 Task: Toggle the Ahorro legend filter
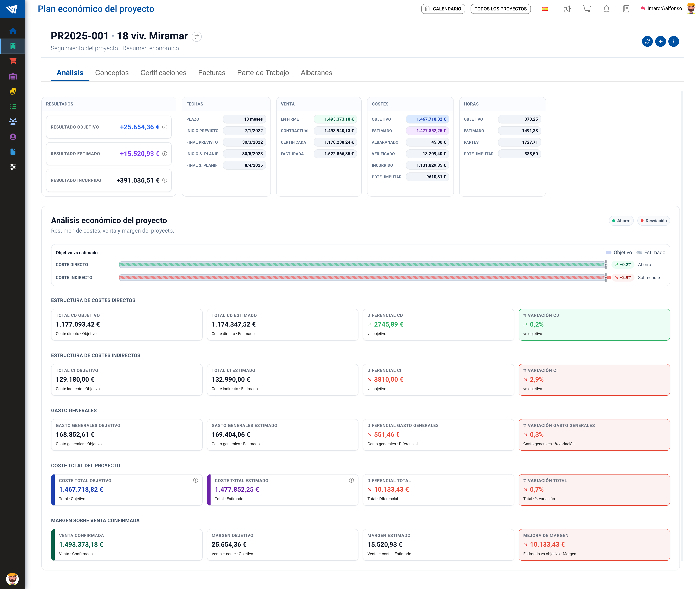click(621, 221)
